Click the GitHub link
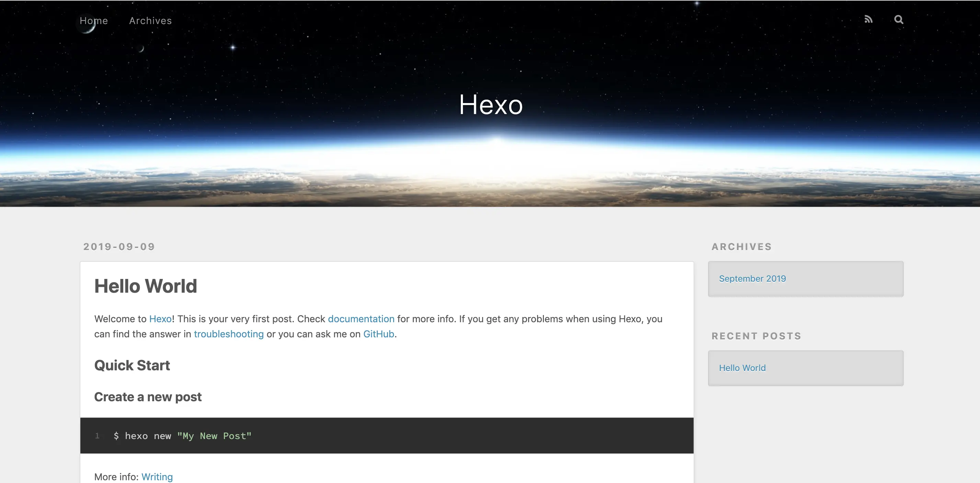 click(x=378, y=334)
